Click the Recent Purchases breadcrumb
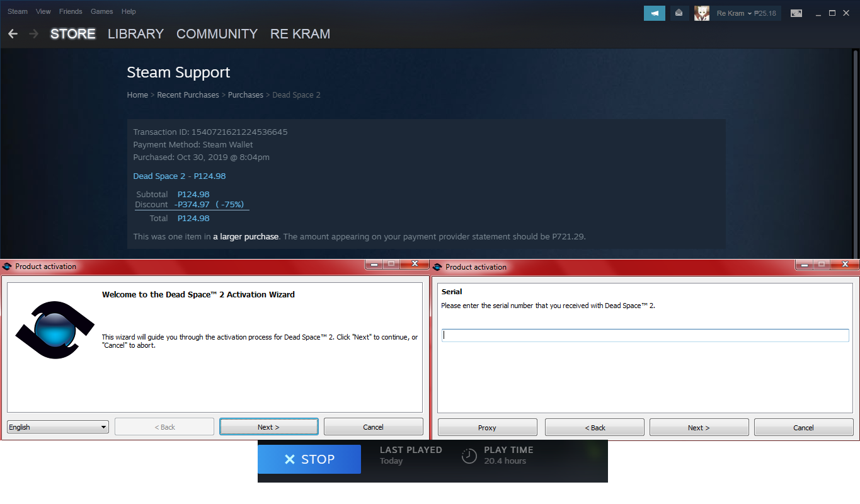 point(188,95)
